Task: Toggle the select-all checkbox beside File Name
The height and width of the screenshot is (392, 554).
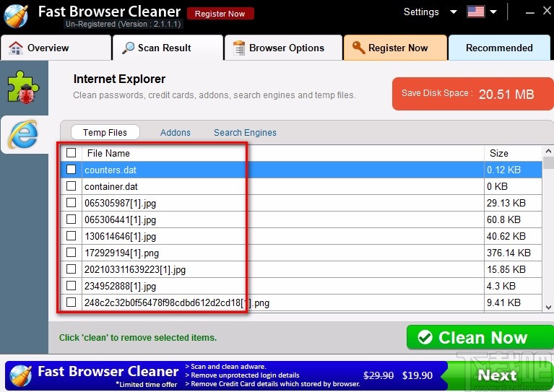Action: (x=71, y=152)
